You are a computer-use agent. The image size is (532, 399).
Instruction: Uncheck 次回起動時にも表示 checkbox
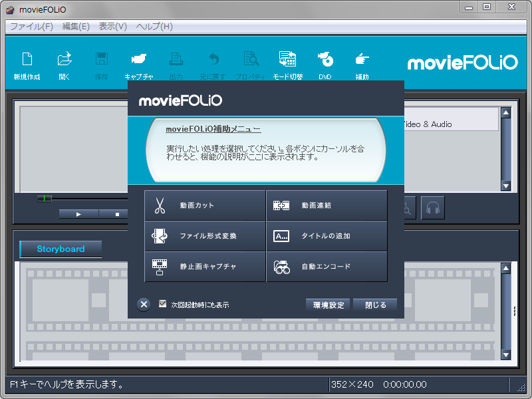pos(162,304)
